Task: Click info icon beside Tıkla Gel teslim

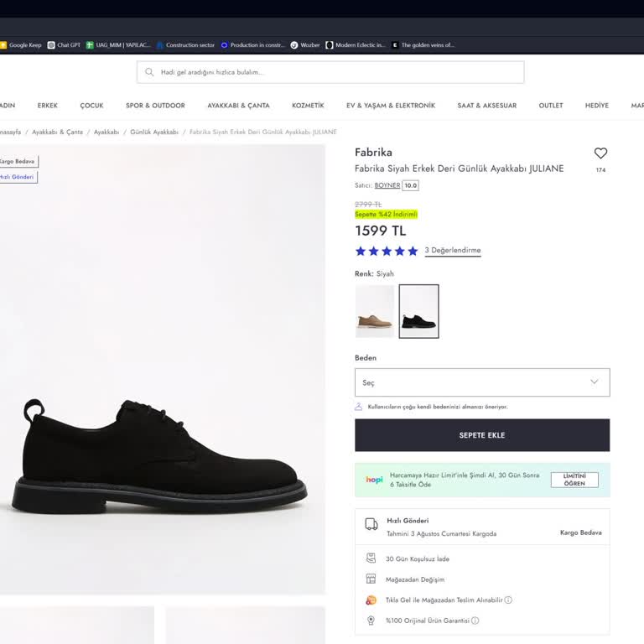Action: (x=508, y=600)
